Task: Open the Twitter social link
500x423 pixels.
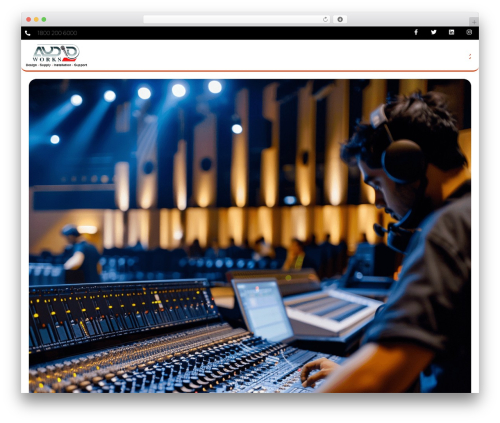Action: click(433, 32)
